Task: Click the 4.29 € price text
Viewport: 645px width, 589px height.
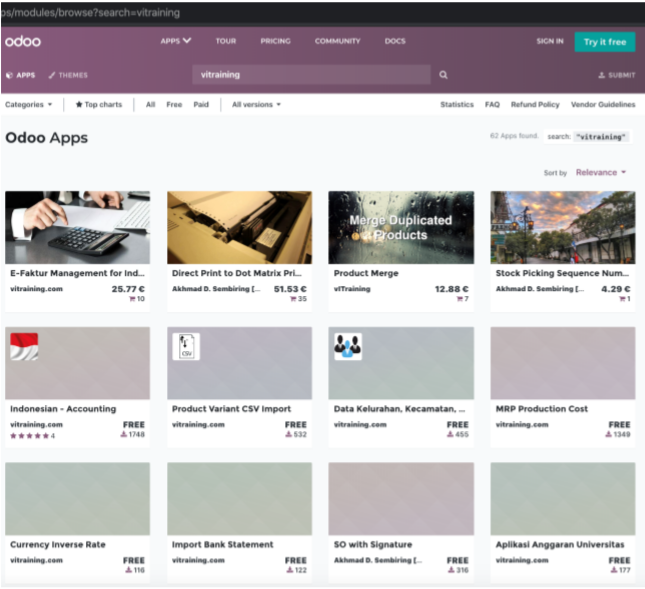Action: coord(615,289)
